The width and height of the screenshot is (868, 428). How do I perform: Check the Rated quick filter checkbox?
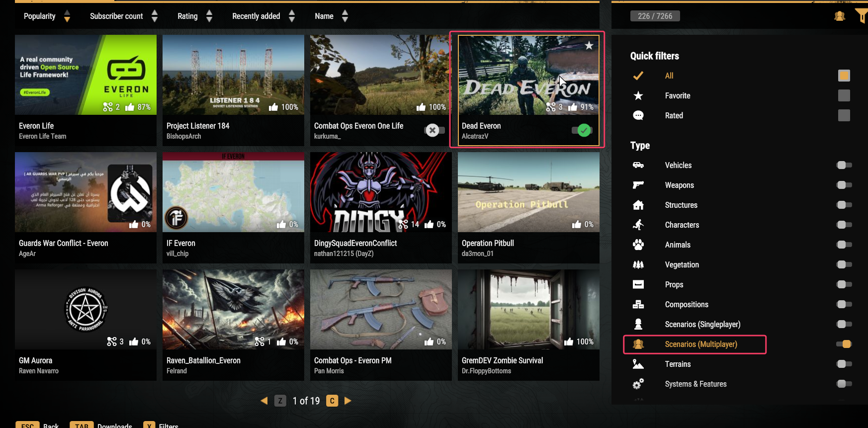coord(844,115)
